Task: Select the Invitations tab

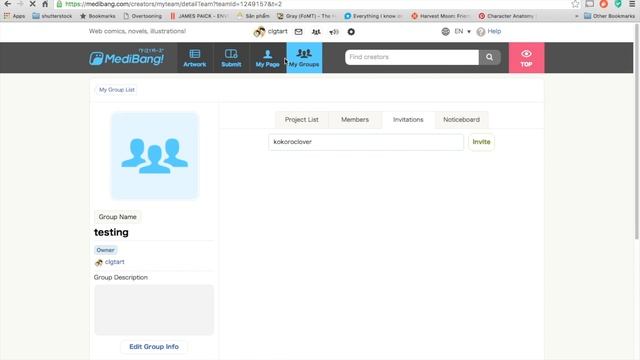Action: pyautogui.click(x=408, y=120)
